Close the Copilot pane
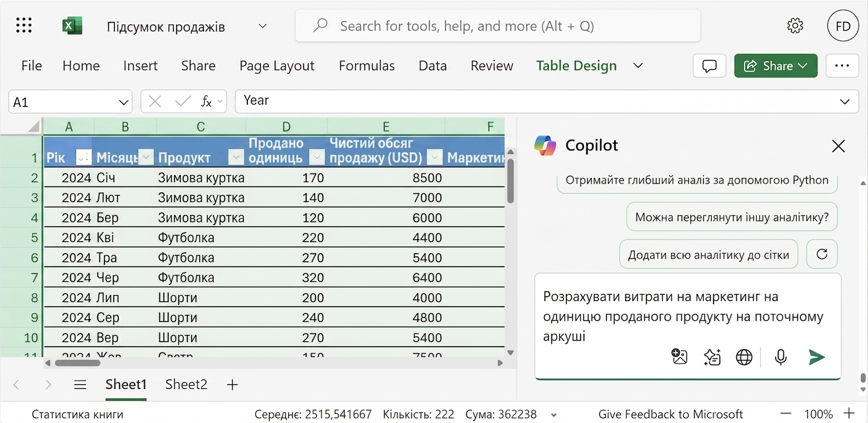 [838, 146]
